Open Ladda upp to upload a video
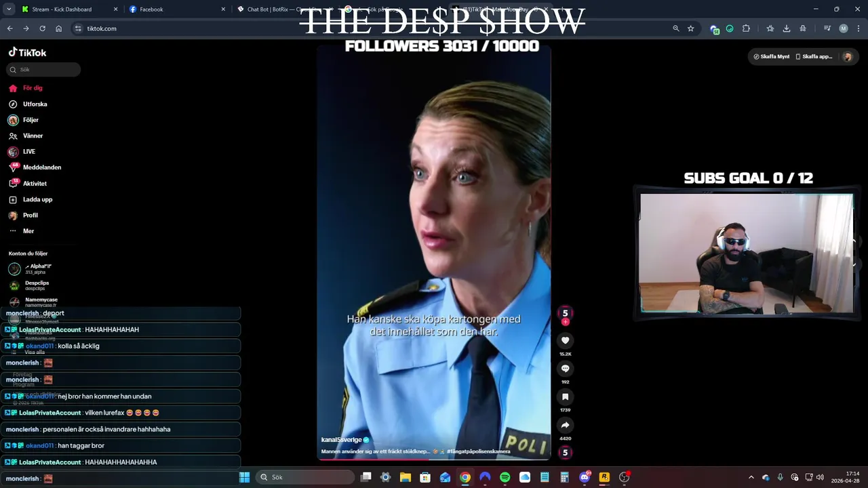 click(x=31, y=200)
